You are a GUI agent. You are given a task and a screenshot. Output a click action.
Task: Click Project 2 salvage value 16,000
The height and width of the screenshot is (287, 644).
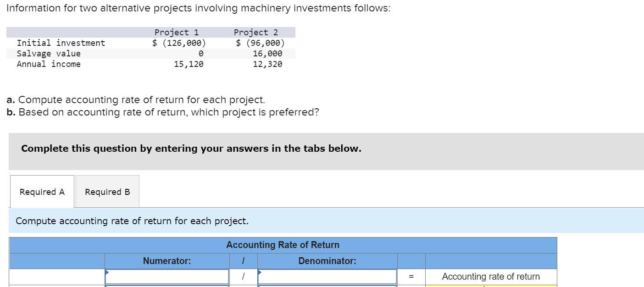[x=267, y=53]
